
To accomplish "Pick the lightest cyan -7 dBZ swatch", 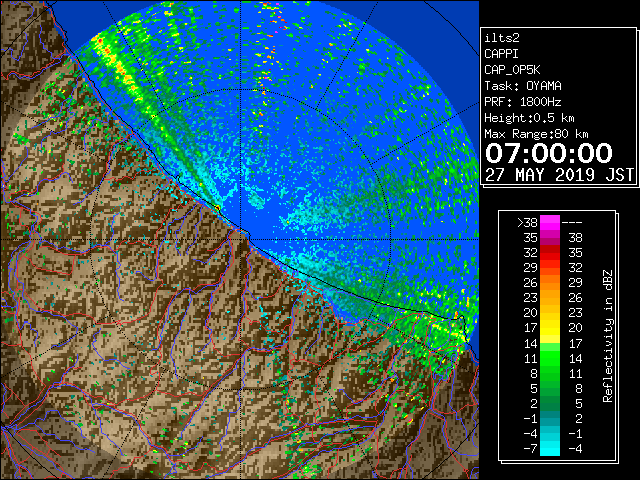I will point(550,449).
